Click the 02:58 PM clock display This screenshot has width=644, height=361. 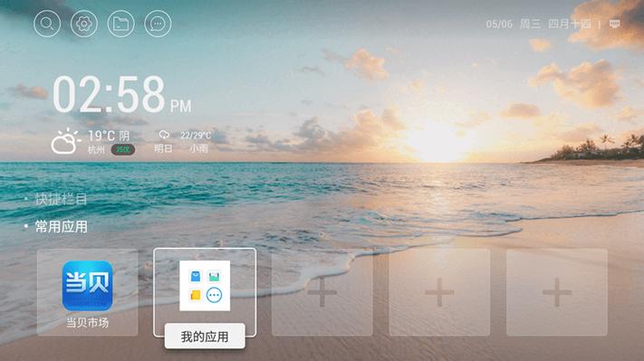click(x=122, y=95)
